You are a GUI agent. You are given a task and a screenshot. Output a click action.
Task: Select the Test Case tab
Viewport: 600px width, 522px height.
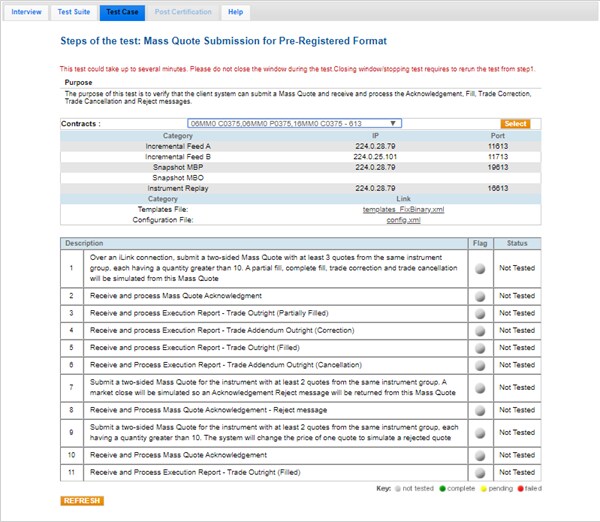(123, 12)
